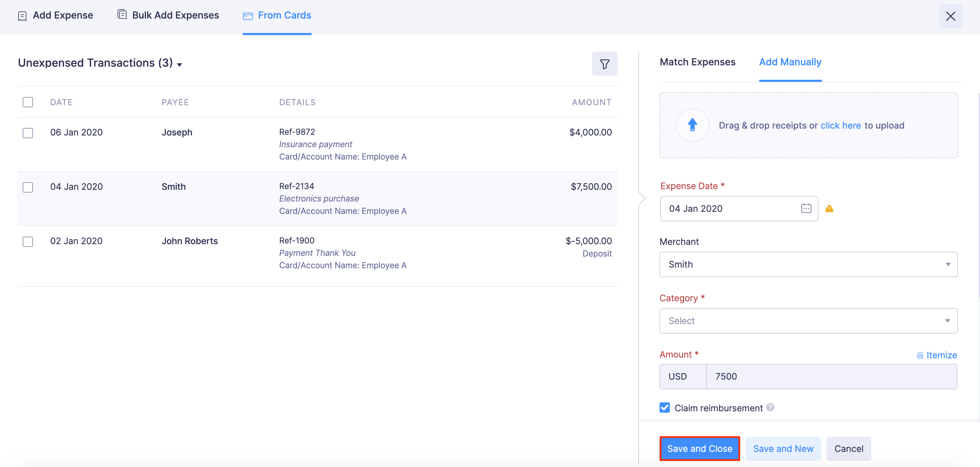Viewport: 980px width, 467px height.
Task: Click the help icon next to Claim reimbursement
Action: tap(770, 408)
